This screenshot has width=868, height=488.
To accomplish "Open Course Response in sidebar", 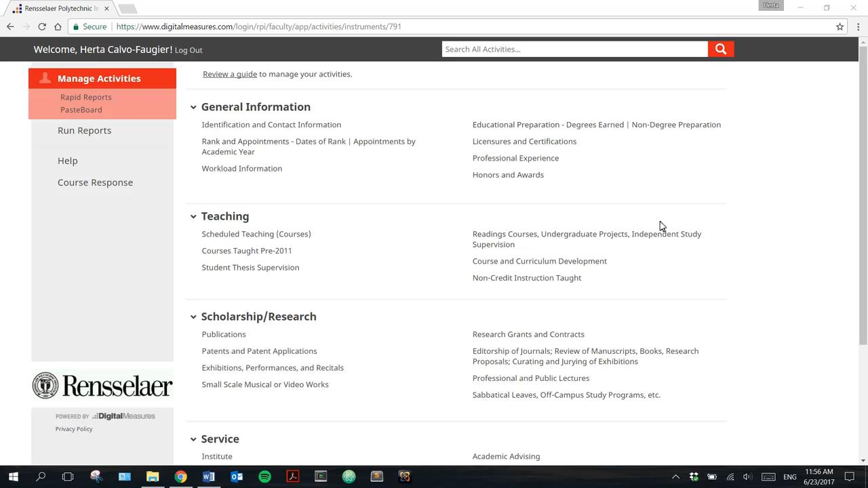I will click(x=95, y=182).
